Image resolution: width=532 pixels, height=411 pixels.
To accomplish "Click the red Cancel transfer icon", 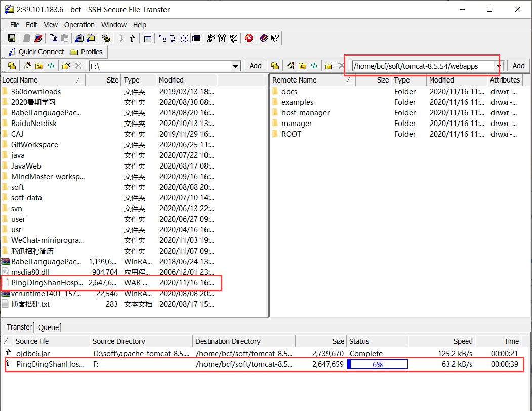I will (x=249, y=38).
